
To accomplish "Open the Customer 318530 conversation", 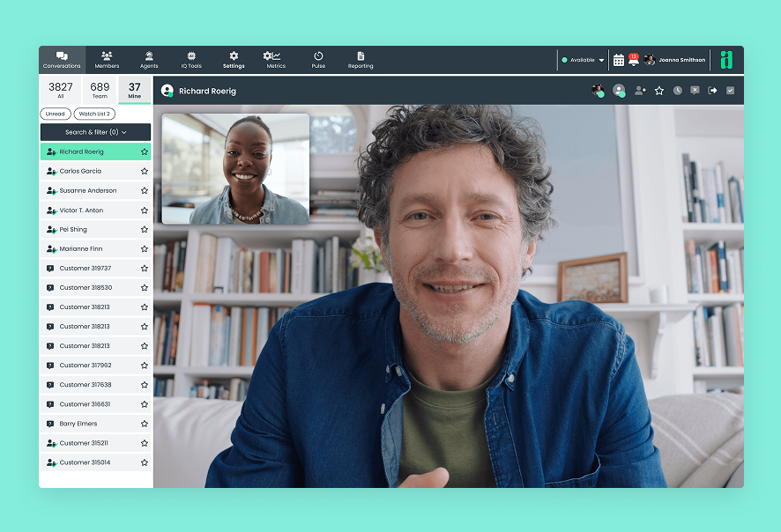I will 95,288.
